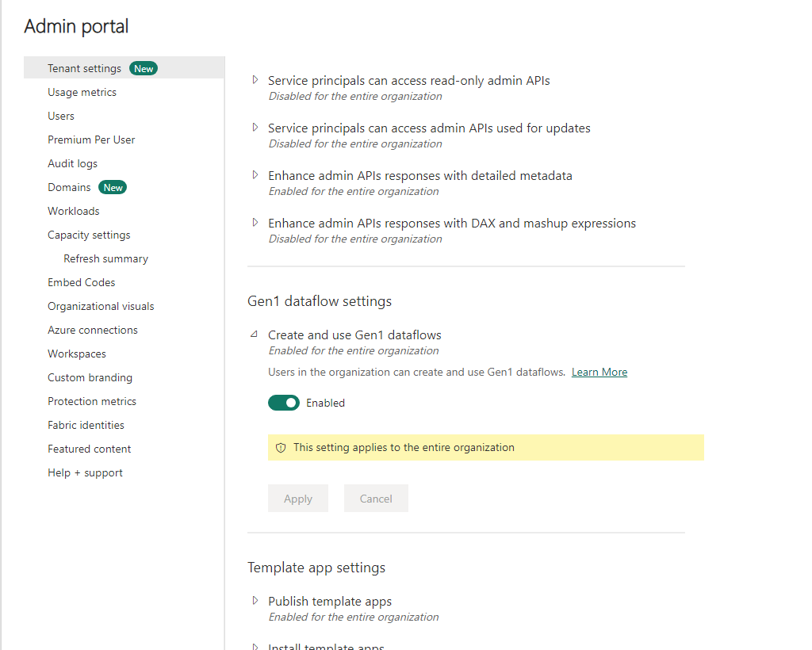The height and width of the screenshot is (650, 812).
Task: Click 'Create and use Gen1 dataflows' title
Action: 354,335
